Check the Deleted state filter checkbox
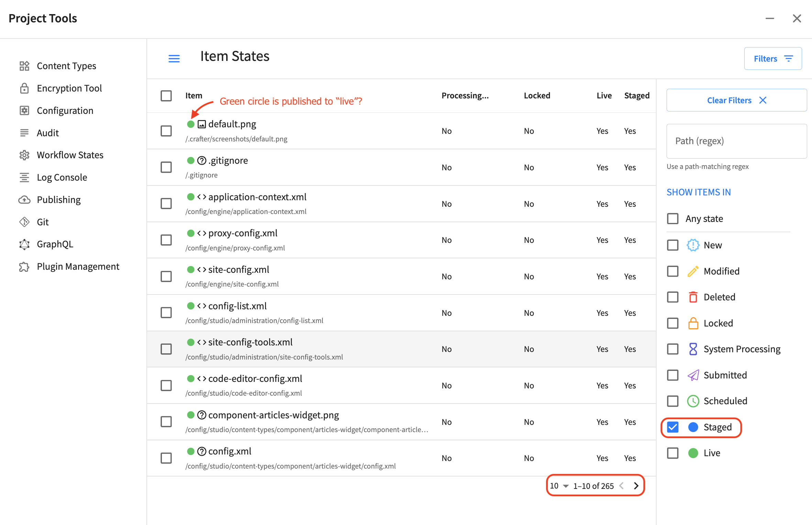Viewport: 812px width, 525px height. [x=673, y=297]
